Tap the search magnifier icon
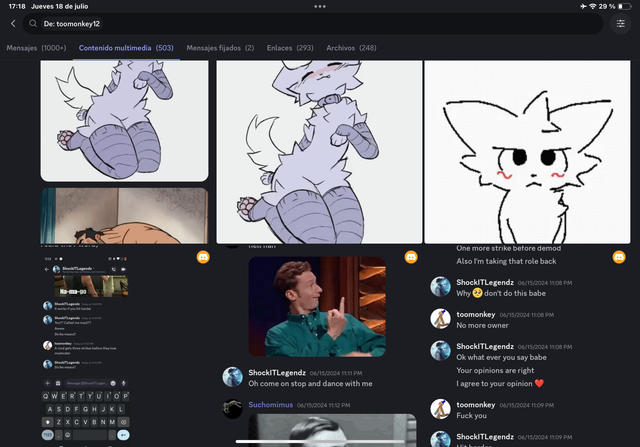The height and width of the screenshot is (447, 640). tap(33, 24)
